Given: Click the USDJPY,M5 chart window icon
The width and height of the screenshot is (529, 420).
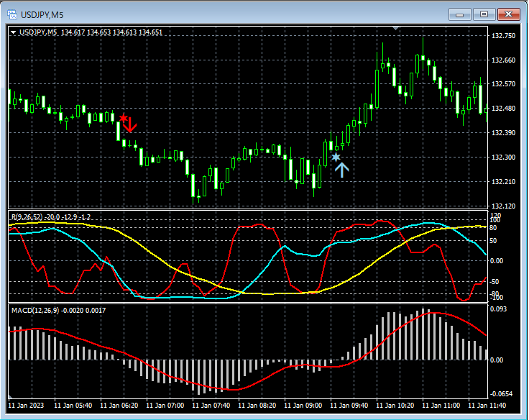Looking at the screenshot, I should coord(12,14).
